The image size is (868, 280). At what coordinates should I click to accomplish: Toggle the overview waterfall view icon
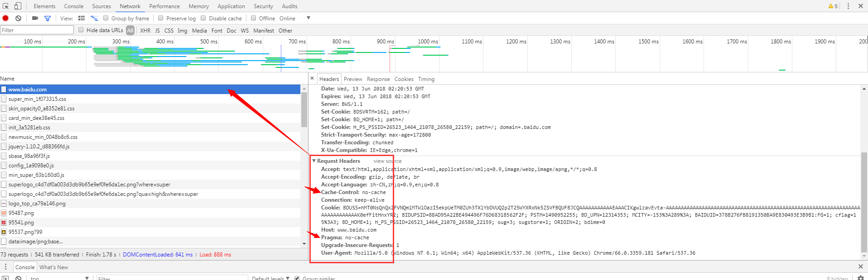coord(94,18)
